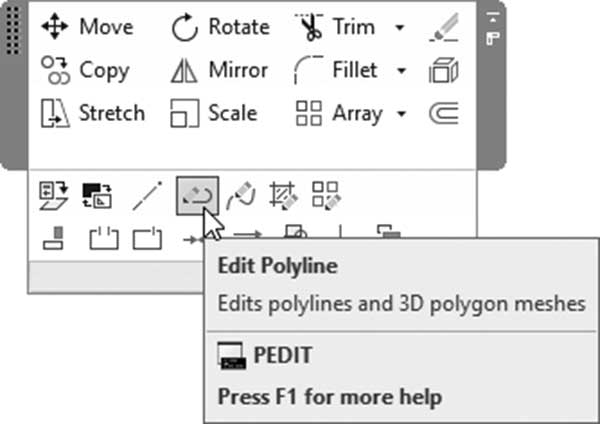Activate the Rotate tool
The width and height of the screenshot is (600, 424).
pos(221,27)
